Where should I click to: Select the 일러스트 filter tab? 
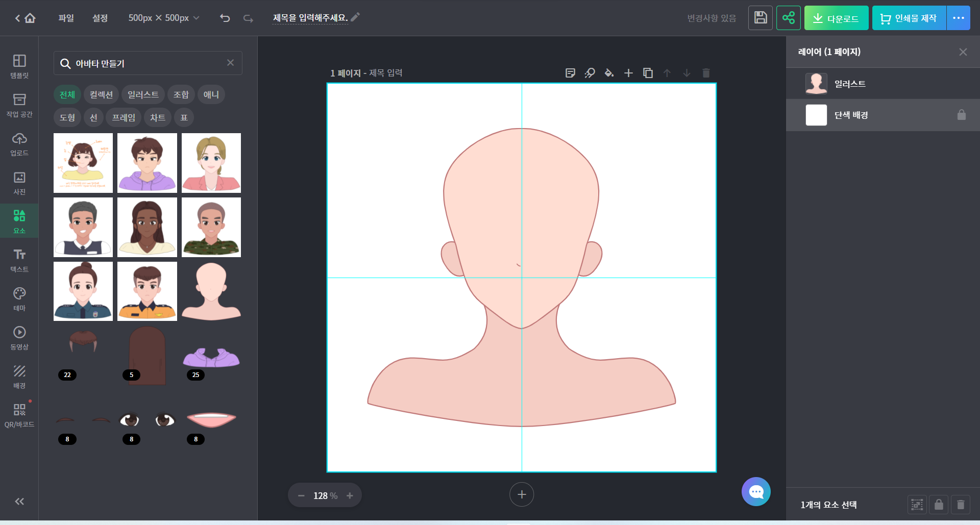point(143,94)
